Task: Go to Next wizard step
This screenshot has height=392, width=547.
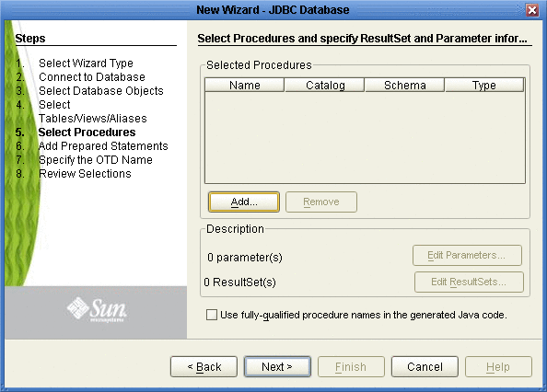Action: click(277, 366)
